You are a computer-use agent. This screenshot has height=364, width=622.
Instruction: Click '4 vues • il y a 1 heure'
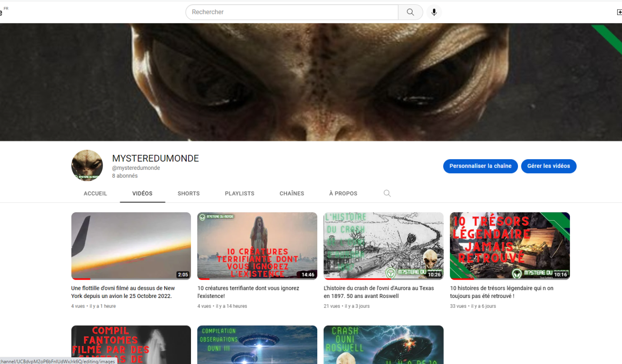[93, 306]
